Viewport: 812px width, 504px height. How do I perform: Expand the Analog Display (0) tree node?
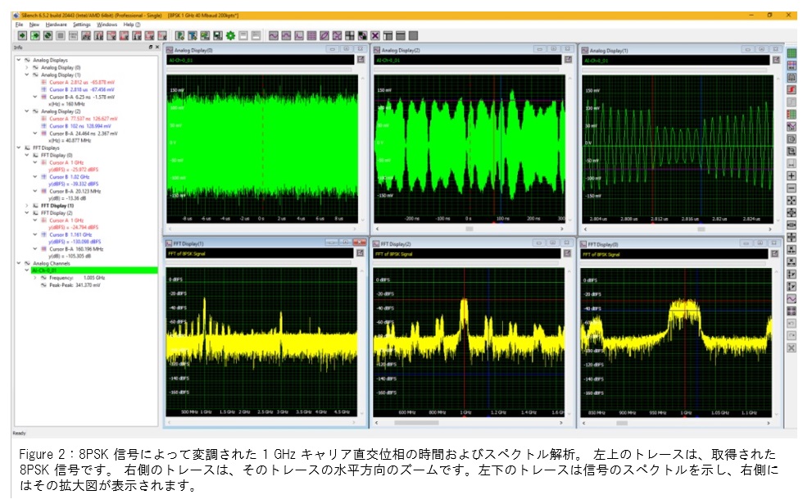(26, 67)
